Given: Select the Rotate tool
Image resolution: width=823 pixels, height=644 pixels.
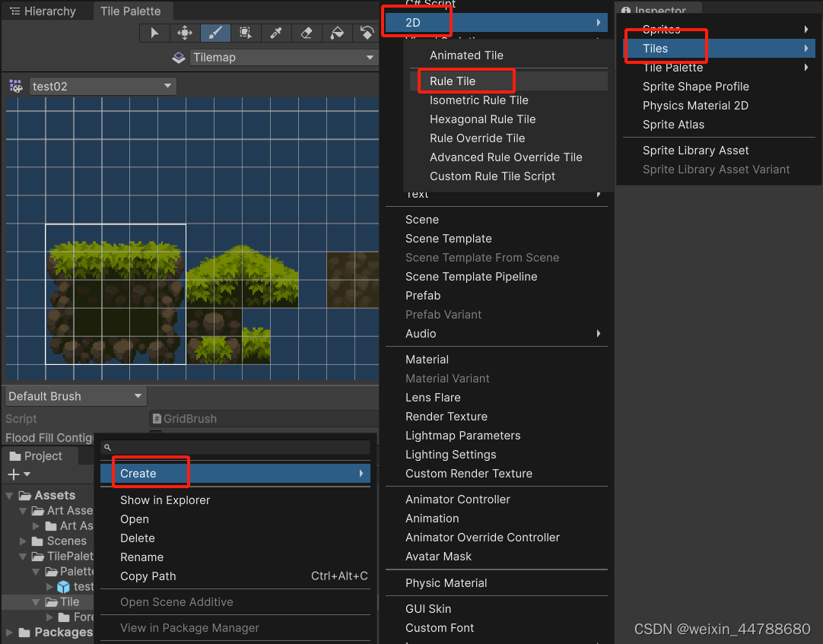Looking at the screenshot, I should 367,33.
